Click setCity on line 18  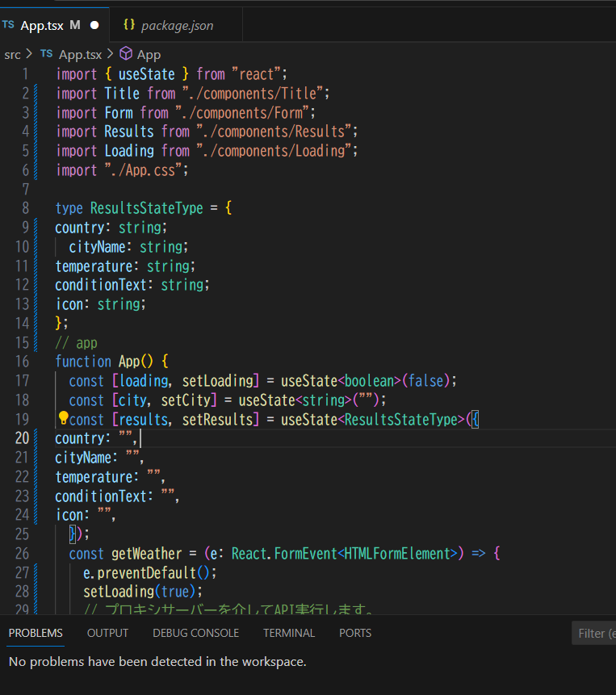tap(186, 400)
